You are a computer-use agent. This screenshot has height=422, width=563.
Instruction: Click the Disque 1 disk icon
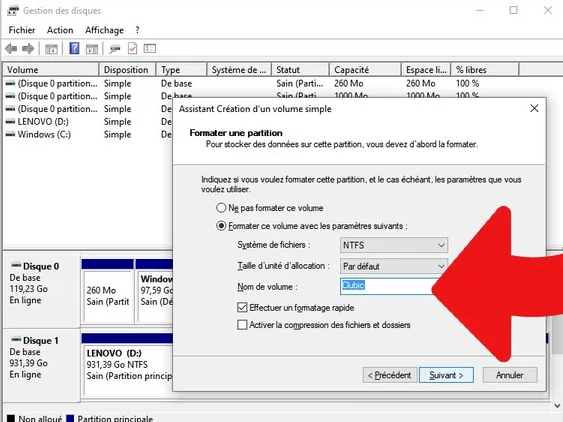(x=16, y=339)
